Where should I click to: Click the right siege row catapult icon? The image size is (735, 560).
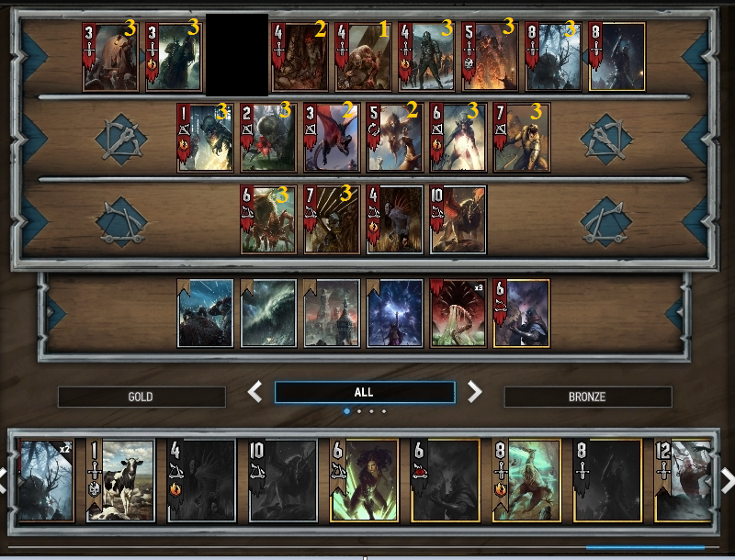606,221
